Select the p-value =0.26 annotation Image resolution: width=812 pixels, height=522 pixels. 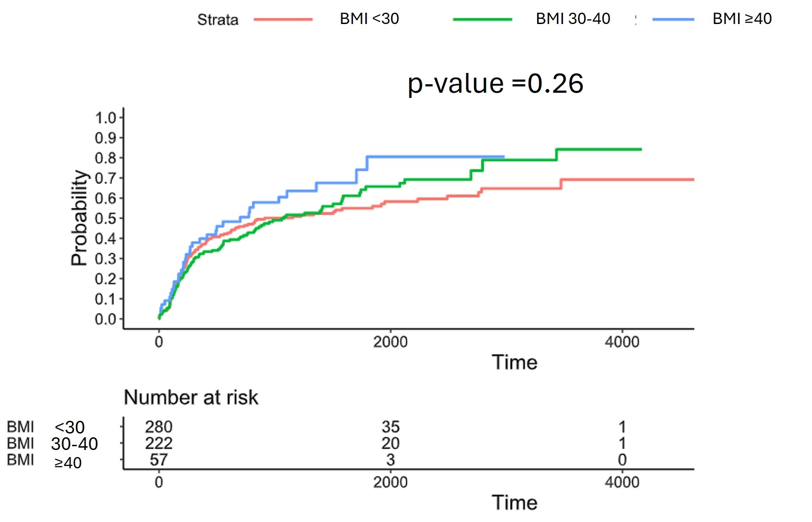pyautogui.click(x=495, y=83)
